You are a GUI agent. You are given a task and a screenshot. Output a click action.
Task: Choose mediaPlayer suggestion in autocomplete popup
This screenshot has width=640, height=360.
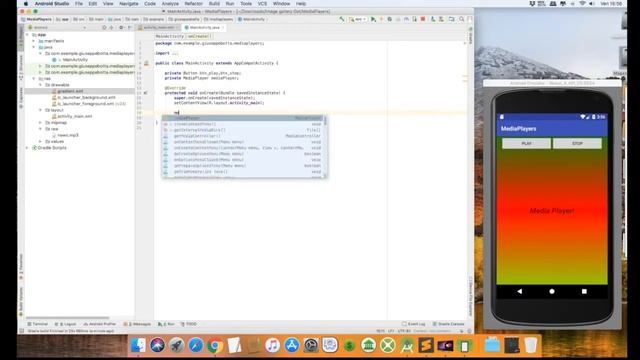coord(243,118)
